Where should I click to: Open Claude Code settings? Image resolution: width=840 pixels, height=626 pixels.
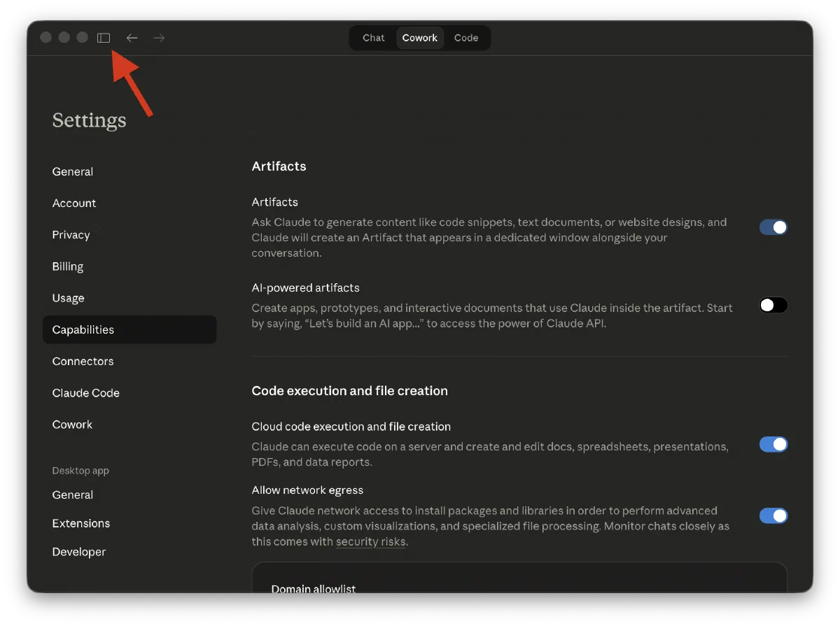point(86,393)
